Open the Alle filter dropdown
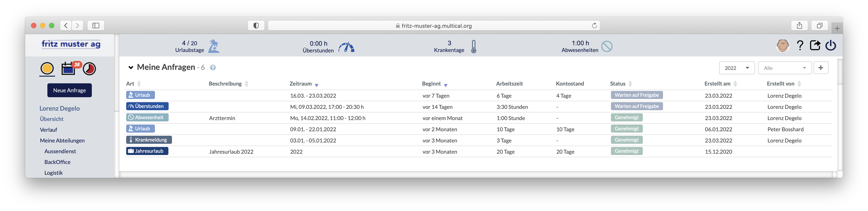This screenshot has width=868, height=211. [x=785, y=68]
